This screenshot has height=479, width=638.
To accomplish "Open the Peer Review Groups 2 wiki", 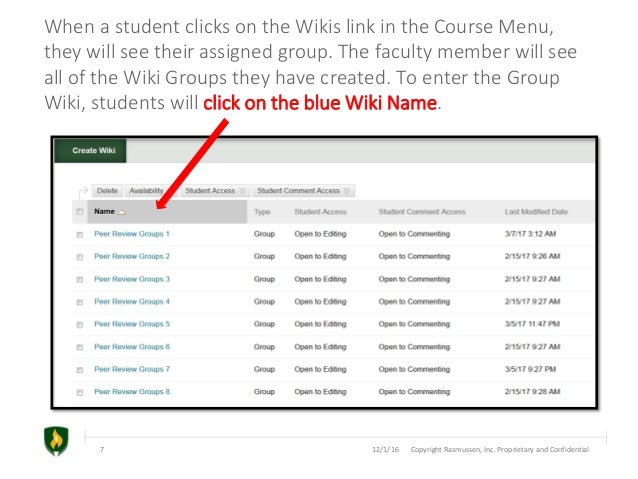I will (x=132, y=256).
